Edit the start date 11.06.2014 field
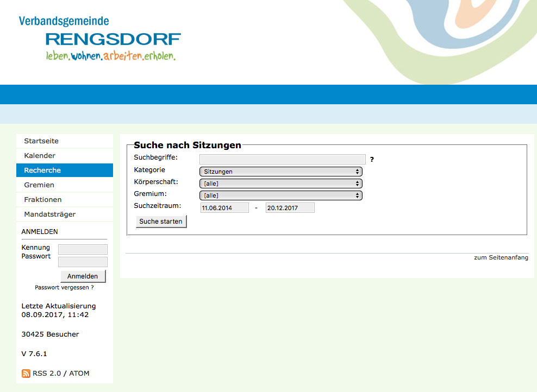Viewport: 537px width, 392px height. (x=224, y=208)
